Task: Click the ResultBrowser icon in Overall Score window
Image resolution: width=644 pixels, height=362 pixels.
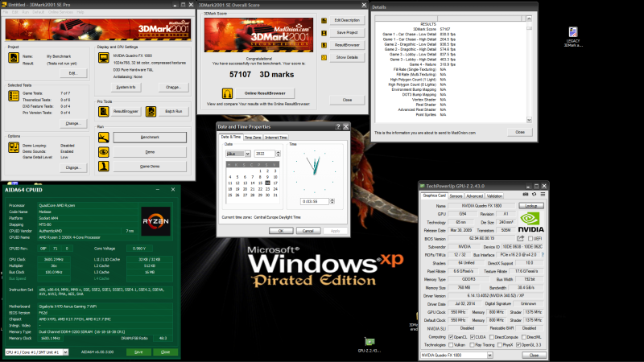Action: click(x=324, y=45)
